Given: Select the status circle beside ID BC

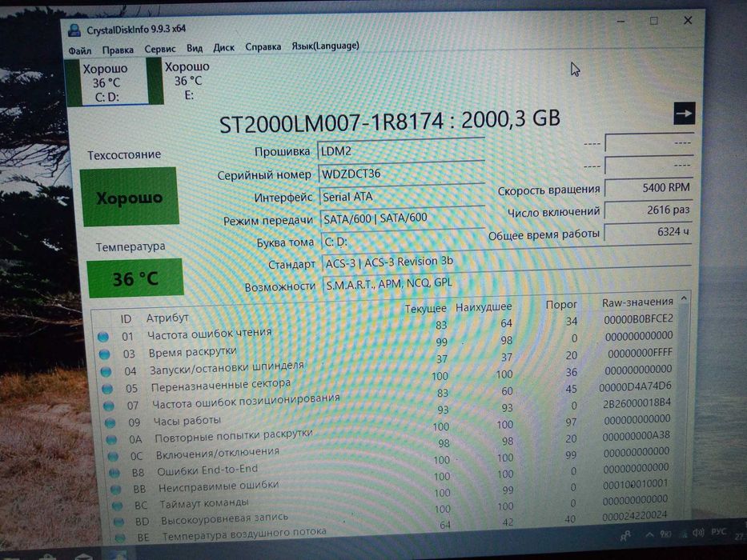Looking at the screenshot, I should tap(117, 506).
